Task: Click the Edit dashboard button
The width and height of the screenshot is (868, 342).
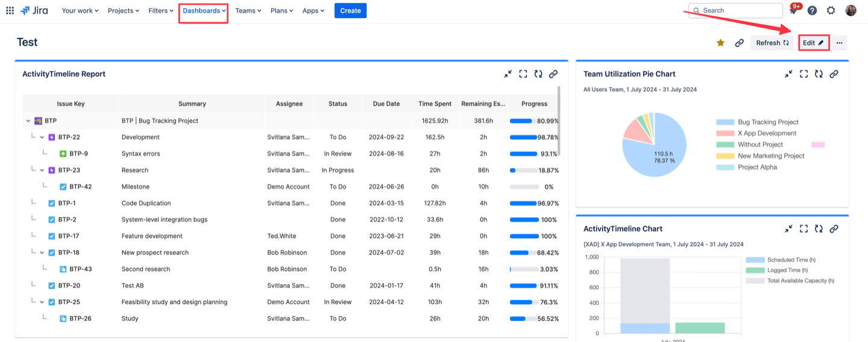Action: [x=813, y=43]
